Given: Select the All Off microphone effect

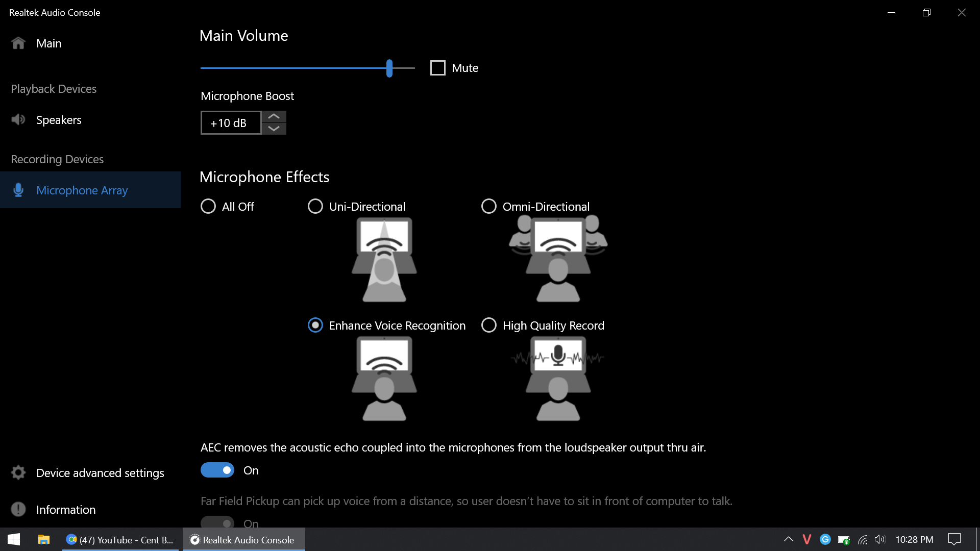Looking at the screenshot, I should (208, 206).
